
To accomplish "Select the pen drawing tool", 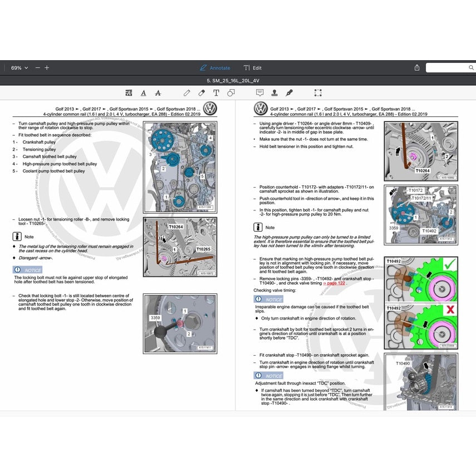I will pyautogui.click(x=187, y=93).
